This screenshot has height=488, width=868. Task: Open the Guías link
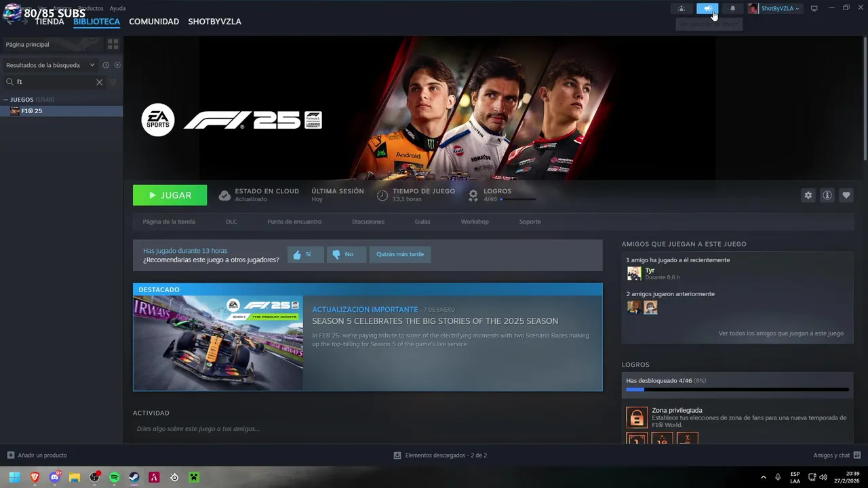click(422, 222)
